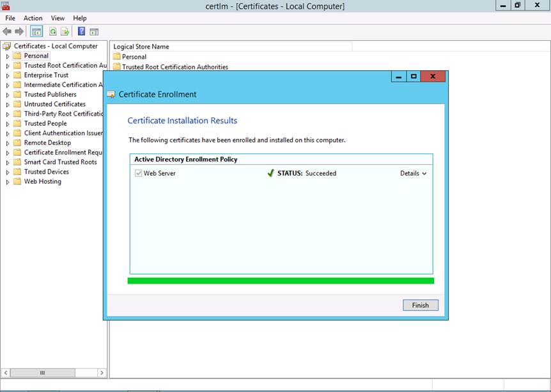The image size is (551, 392).
Task: Toggle the Show/Hide Console Tree toolbar icon
Action: click(36, 31)
